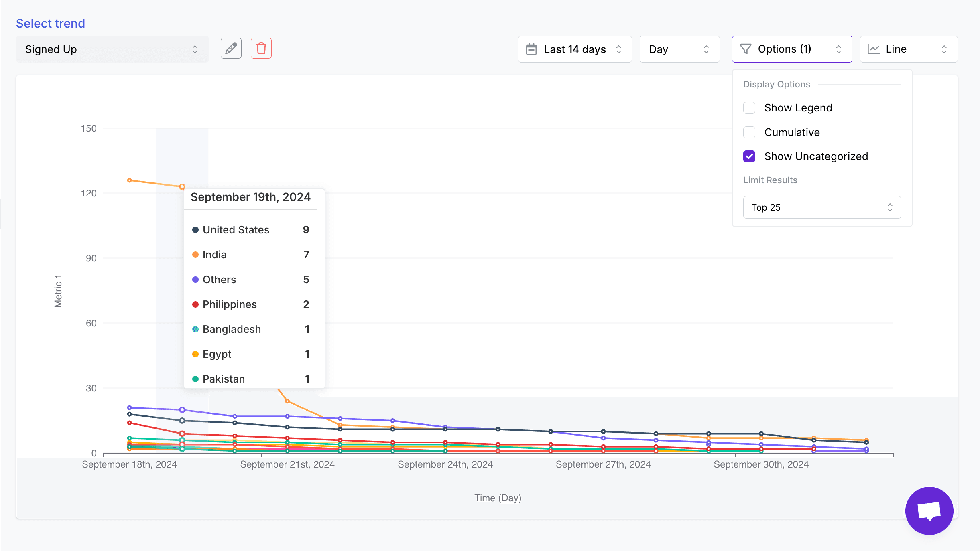Viewport: 980px width, 551px height.
Task: Enable the Cumulative checkbox
Action: coord(749,132)
